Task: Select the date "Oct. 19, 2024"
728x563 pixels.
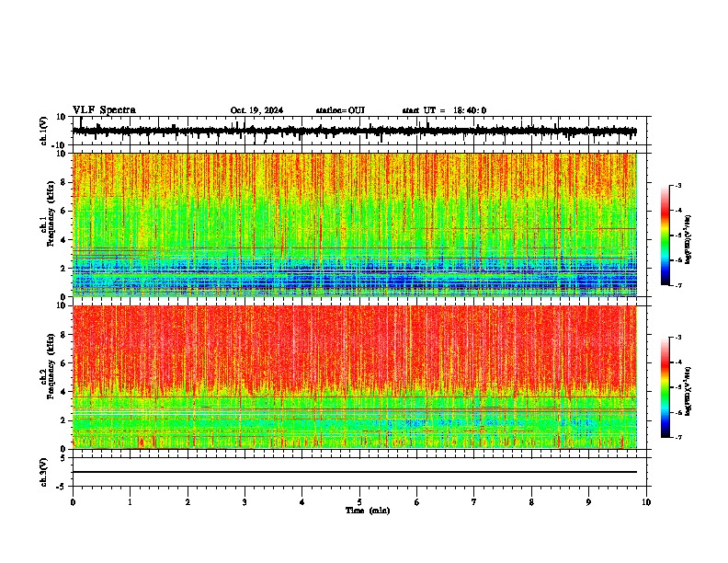Action: 256,110
